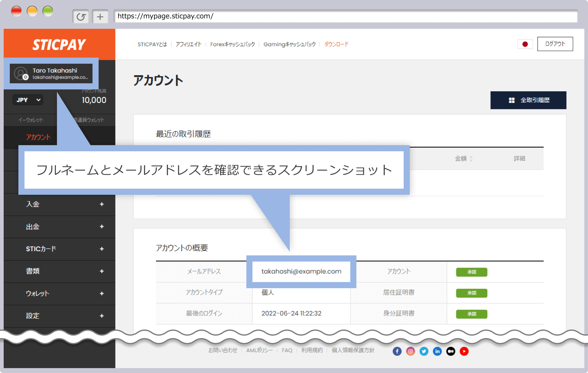Click the 詳細 column header
This screenshot has width=588, height=373.
click(x=519, y=158)
